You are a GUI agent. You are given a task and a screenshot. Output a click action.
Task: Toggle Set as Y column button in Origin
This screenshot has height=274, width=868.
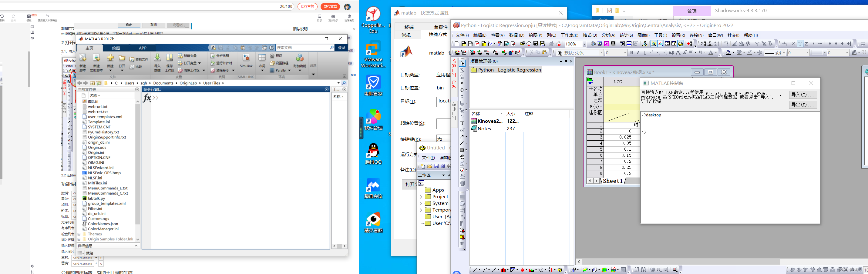pos(800,44)
